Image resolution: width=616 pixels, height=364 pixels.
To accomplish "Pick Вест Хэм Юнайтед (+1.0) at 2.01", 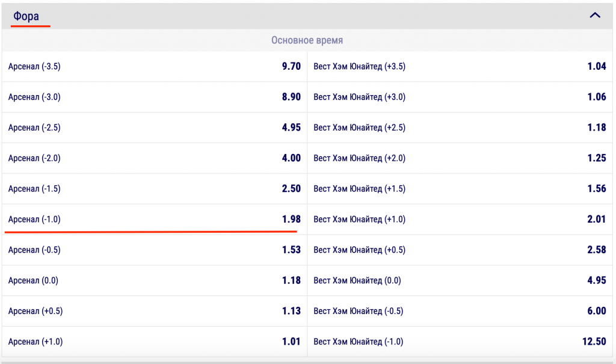I will 460,220.
